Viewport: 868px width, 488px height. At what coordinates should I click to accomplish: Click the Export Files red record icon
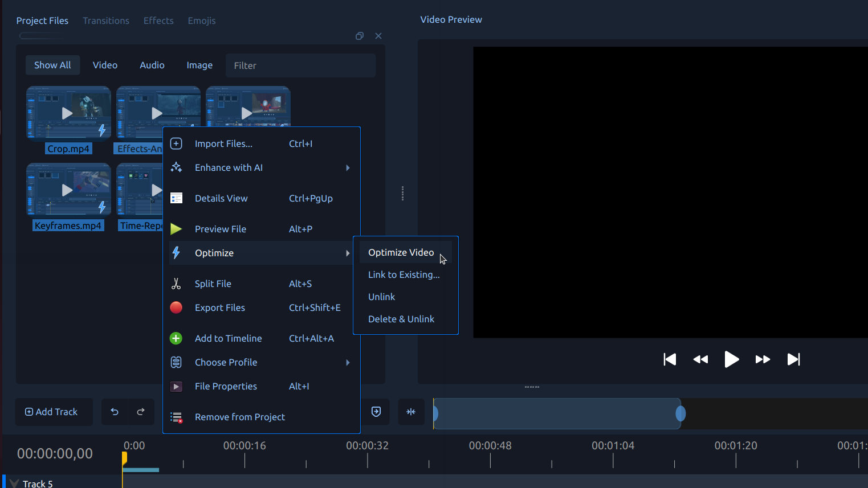point(176,307)
